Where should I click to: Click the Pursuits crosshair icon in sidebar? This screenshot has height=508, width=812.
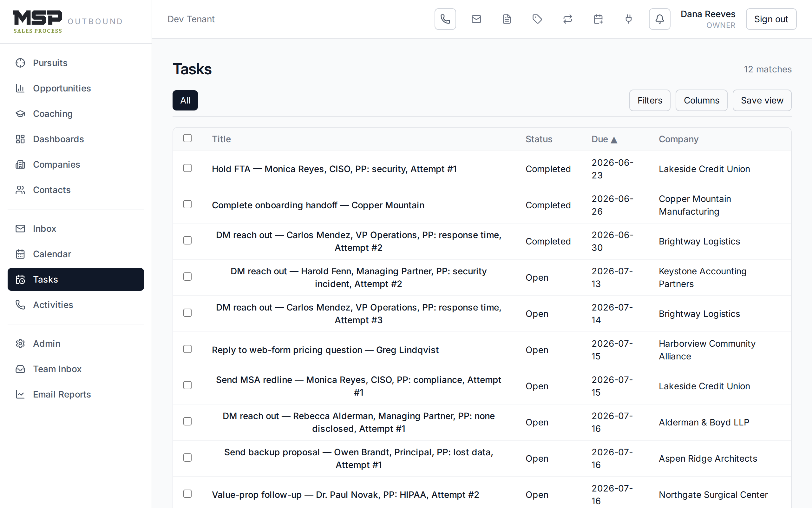[x=21, y=63]
